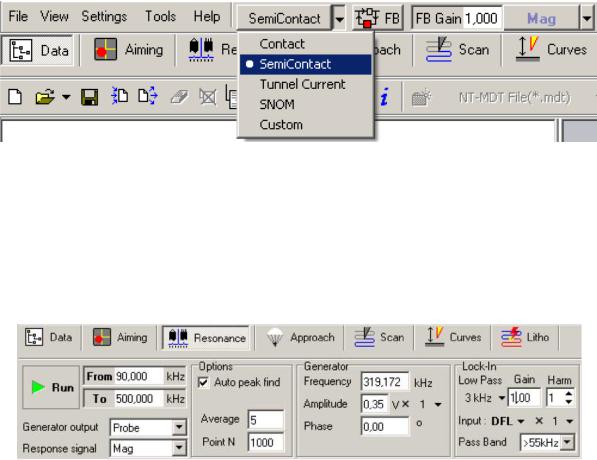
Task: Open the Input DFL dropdown
Action: 521,421
